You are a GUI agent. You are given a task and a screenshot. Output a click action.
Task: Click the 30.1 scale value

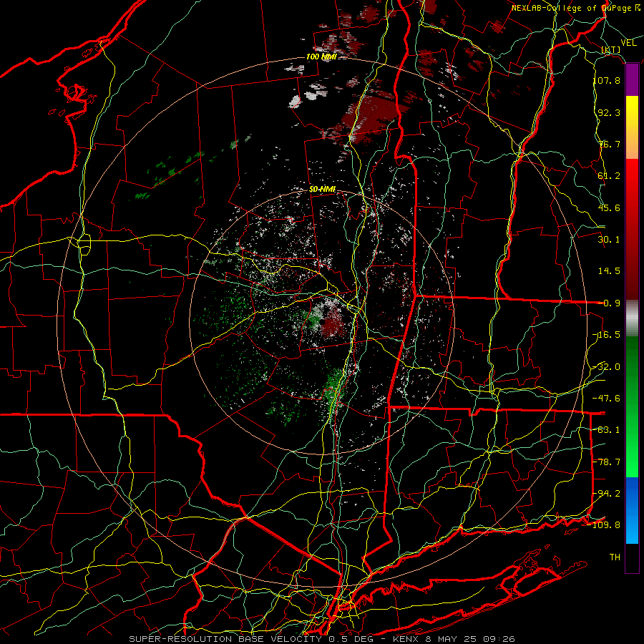609,240
